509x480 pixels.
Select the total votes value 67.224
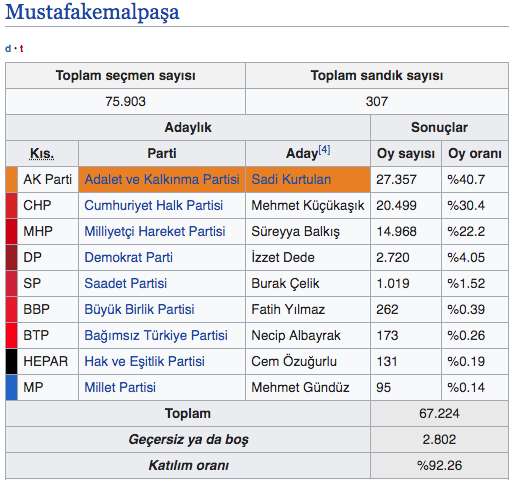click(439, 413)
